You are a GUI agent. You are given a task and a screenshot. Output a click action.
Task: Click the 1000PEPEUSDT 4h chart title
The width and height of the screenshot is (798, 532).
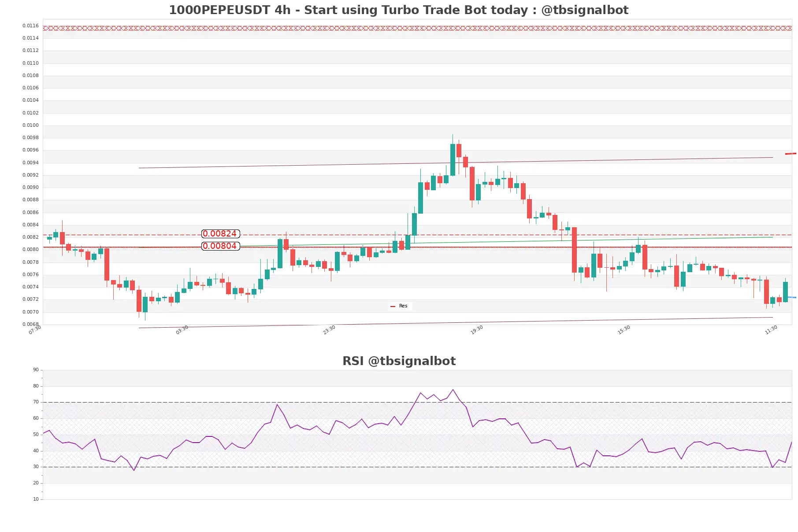point(398,10)
